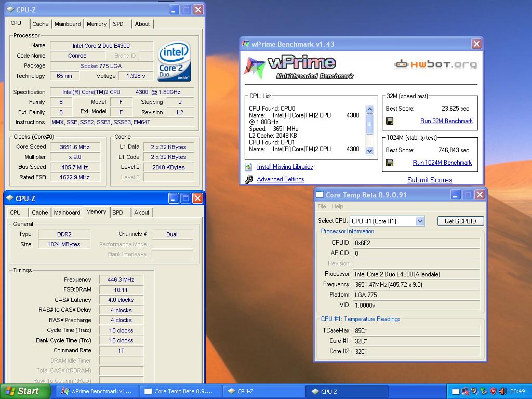Open the Help menu in Core Temp

(x=337, y=206)
